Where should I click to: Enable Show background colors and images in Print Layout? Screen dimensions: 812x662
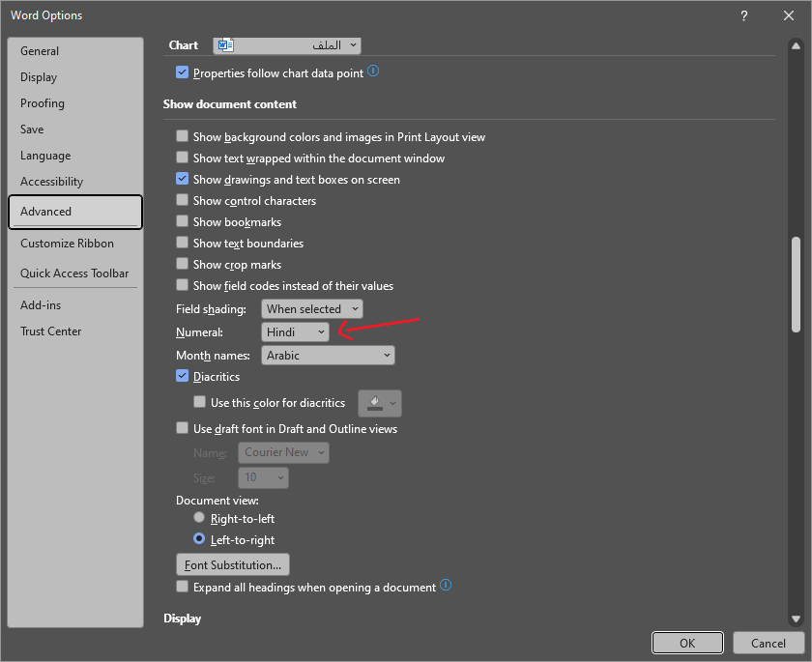[x=182, y=136]
